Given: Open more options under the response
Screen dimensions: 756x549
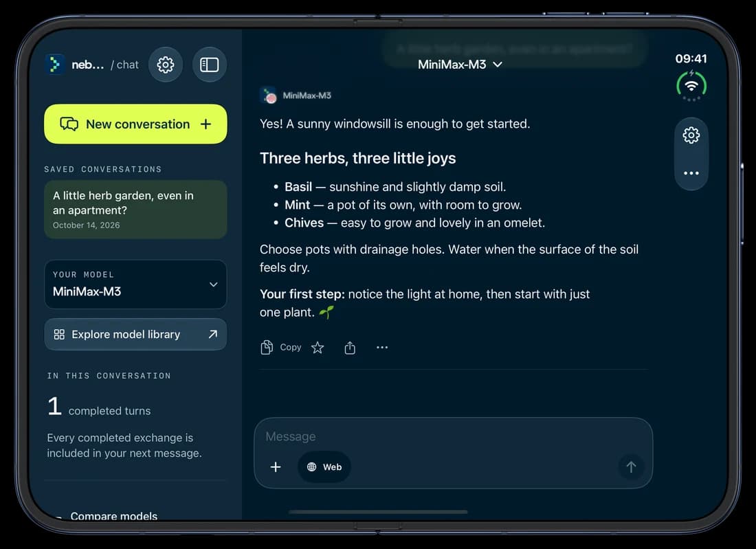Looking at the screenshot, I should [x=382, y=348].
